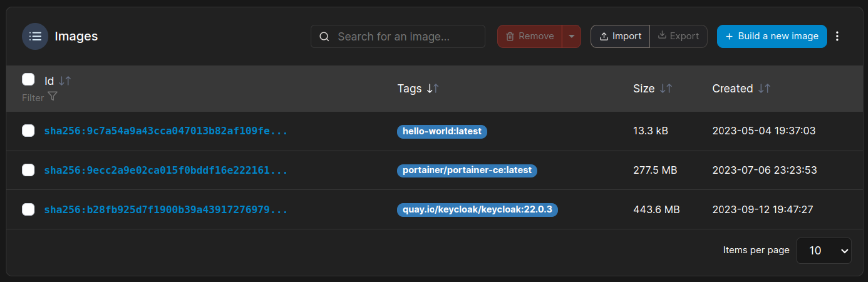Sort by Created date arrows icon
This screenshot has width=868, height=282.
(x=764, y=89)
